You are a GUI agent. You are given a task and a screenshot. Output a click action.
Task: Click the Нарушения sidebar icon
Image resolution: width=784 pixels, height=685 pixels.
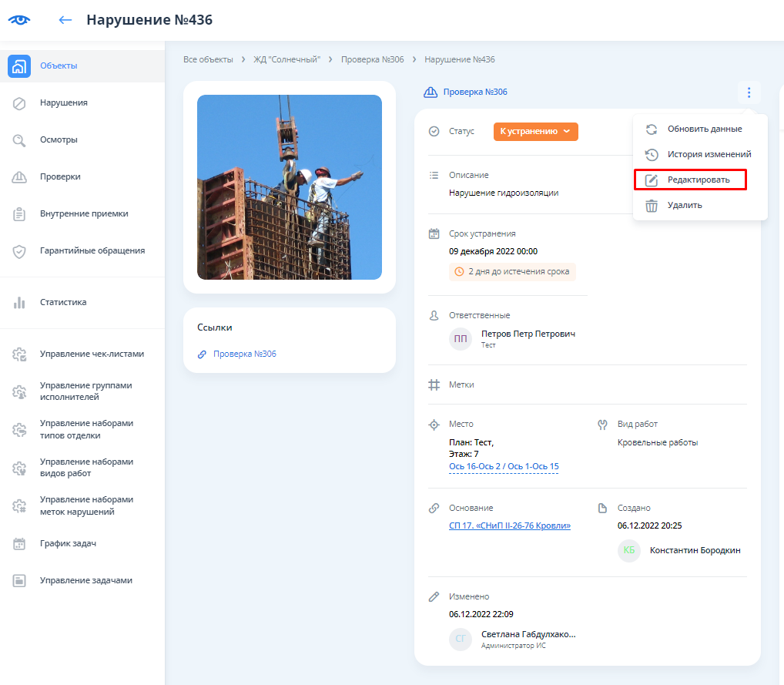pos(19,103)
